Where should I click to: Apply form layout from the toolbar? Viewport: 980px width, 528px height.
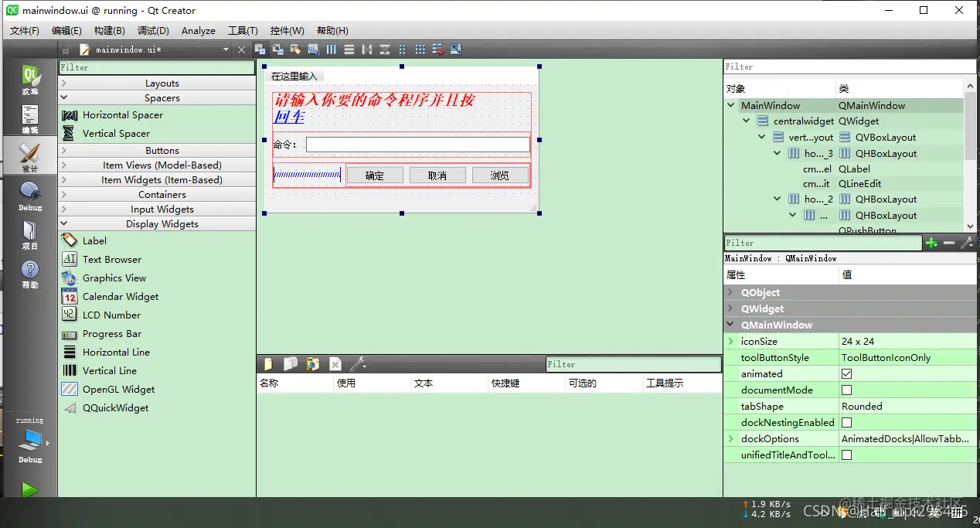point(402,49)
